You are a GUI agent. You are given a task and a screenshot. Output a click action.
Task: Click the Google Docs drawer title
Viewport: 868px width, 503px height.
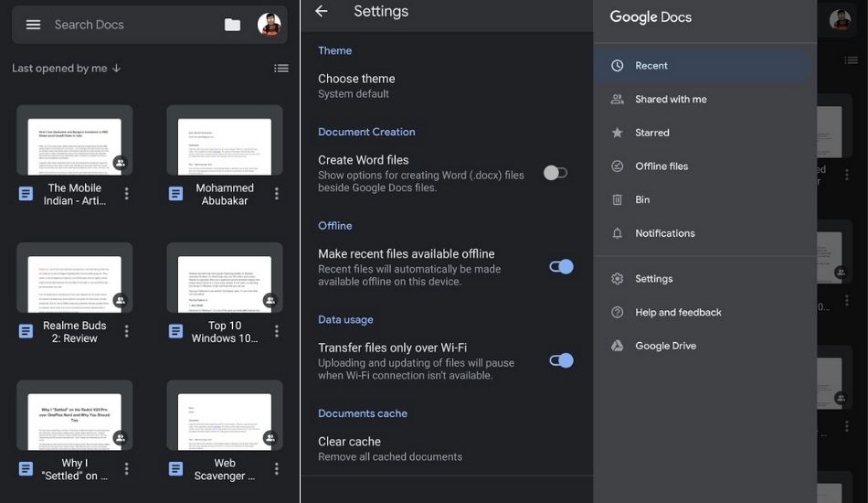tap(651, 17)
